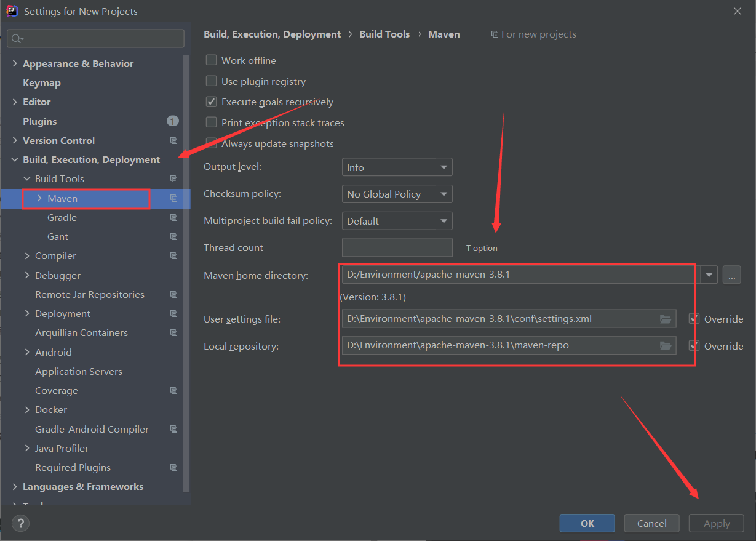Open Maven home directory dropdown arrow

[710, 275]
